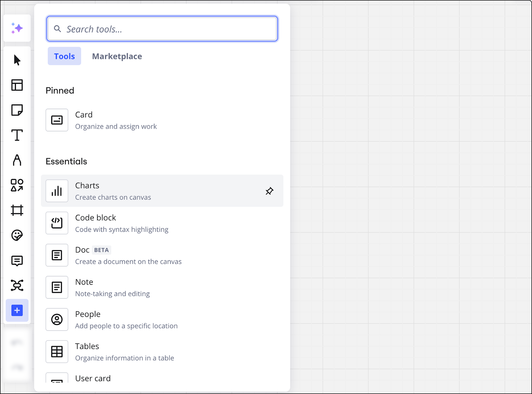Screen dimensions: 532x394
Task: Select the sticky note tool
Action: pyautogui.click(x=17, y=110)
